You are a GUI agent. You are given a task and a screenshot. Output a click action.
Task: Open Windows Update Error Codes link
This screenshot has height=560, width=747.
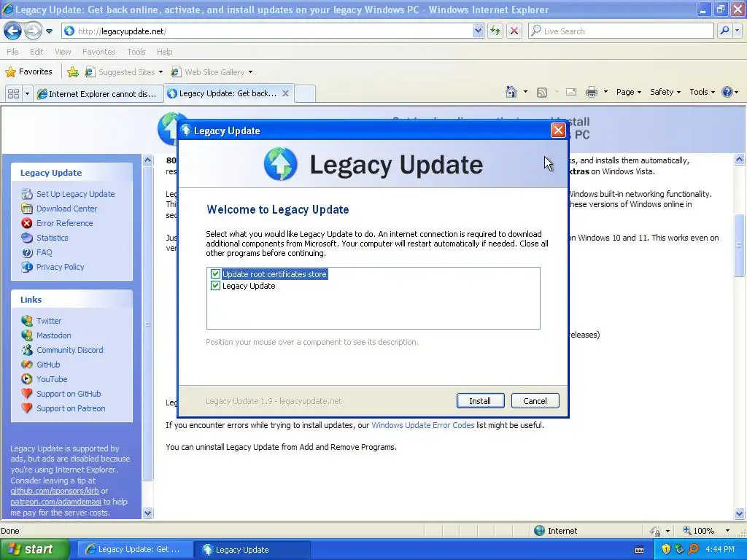click(422, 425)
